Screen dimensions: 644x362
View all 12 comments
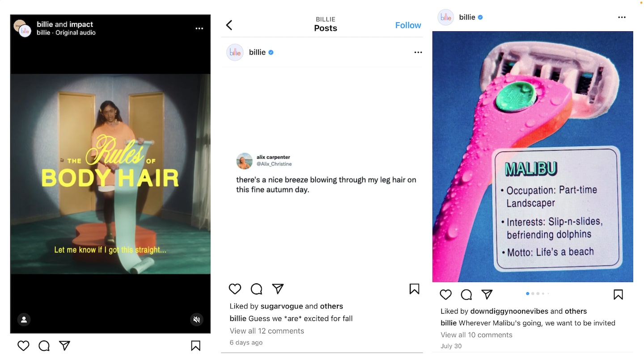[x=267, y=331]
